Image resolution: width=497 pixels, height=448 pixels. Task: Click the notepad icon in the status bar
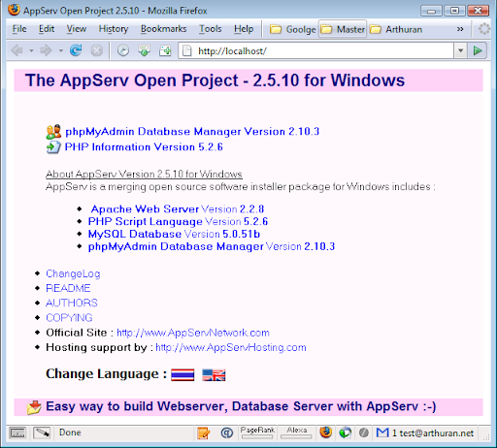coord(203,433)
